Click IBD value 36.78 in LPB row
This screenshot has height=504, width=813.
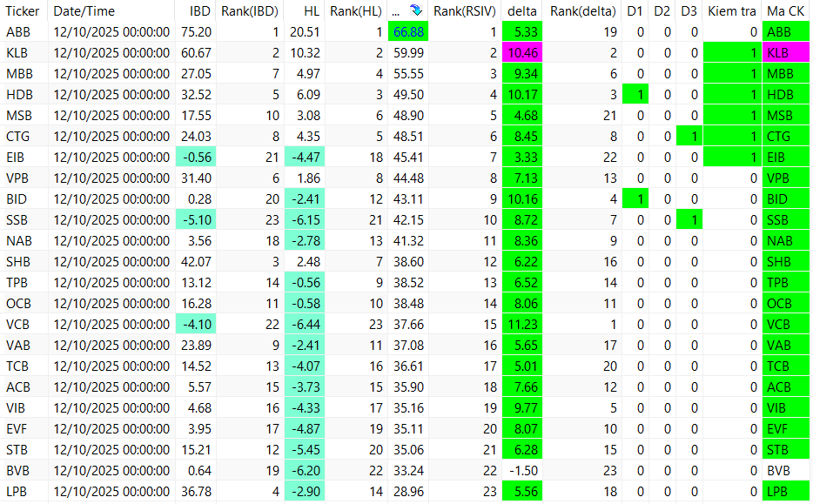[196, 491]
